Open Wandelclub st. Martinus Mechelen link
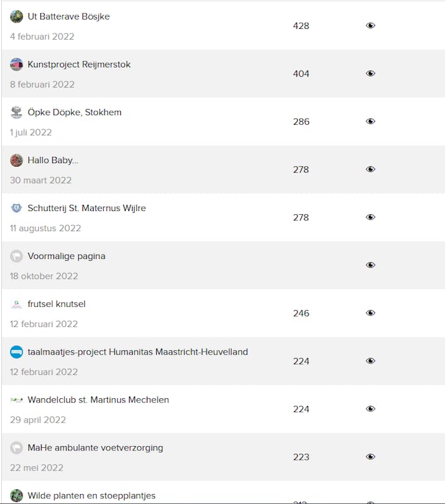Image resolution: width=445 pixels, height=504 pixels. [98, 399]
